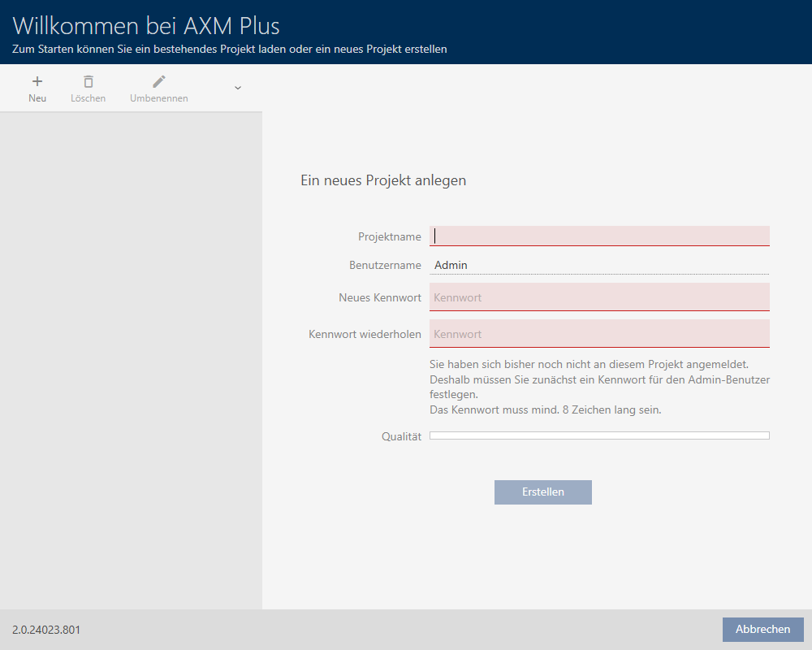The height and width of the screenshot is (650, 812).
Task: Click the Qualität password strength bar
Action: click(x=599, y=436)
